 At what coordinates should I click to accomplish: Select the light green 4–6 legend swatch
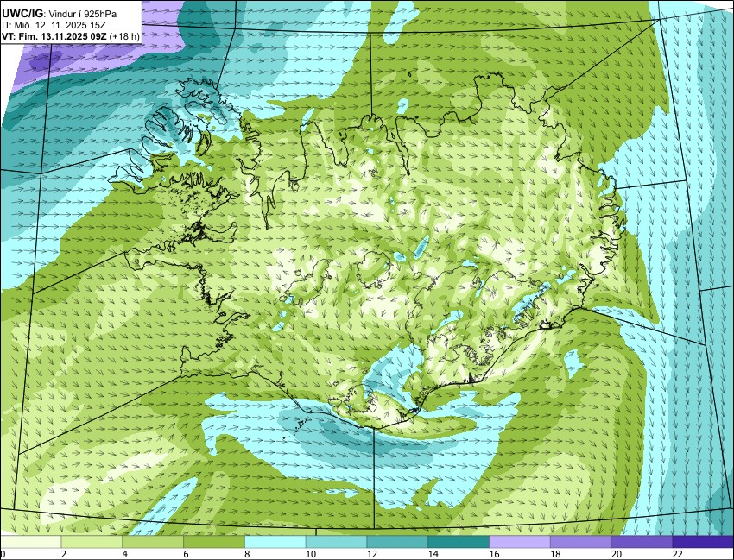[153, 542]
